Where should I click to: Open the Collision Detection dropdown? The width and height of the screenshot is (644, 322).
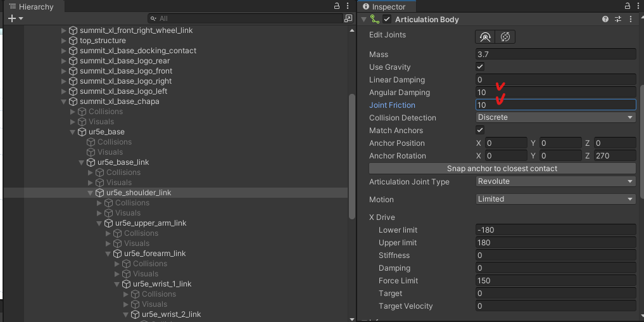pyautogui.click(x=556, y=117)
